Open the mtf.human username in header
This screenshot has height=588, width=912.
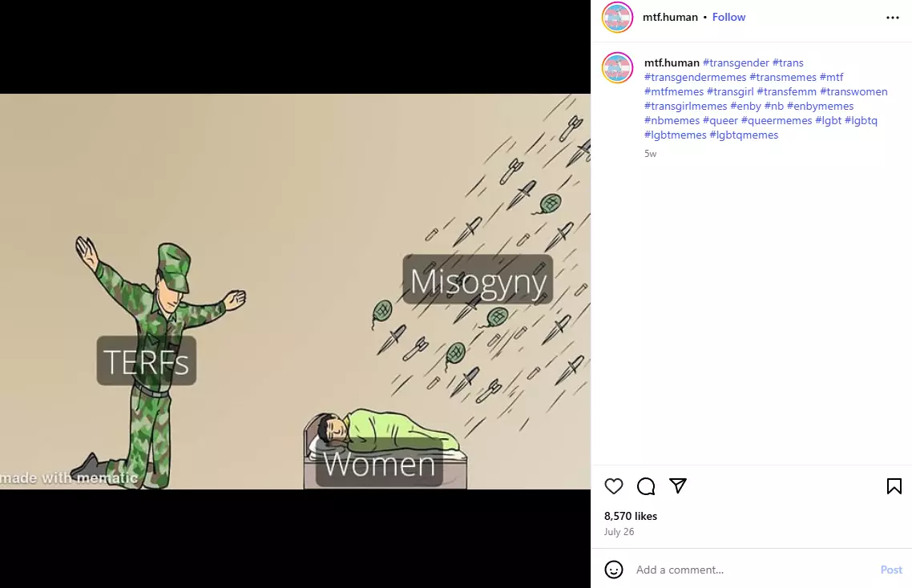670,17
